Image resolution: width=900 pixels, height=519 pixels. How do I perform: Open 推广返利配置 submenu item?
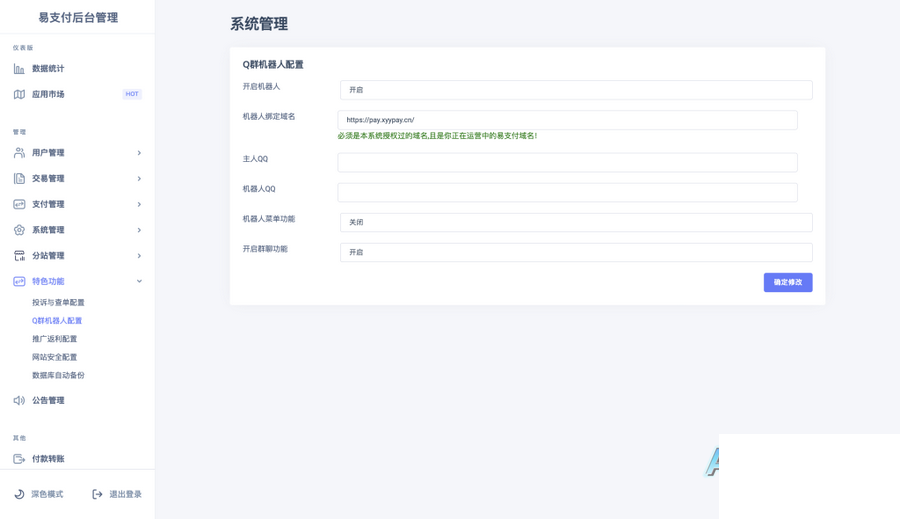(54, 339)
